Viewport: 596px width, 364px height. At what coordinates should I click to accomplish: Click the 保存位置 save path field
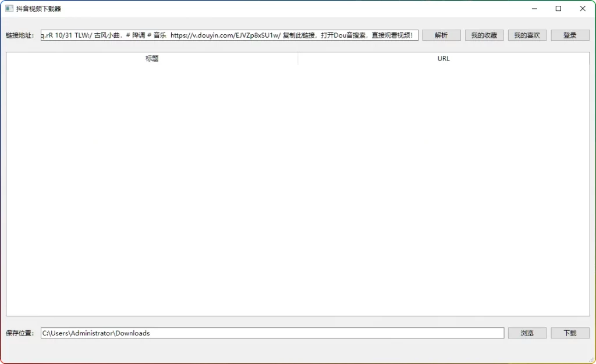tap(271, 333)
